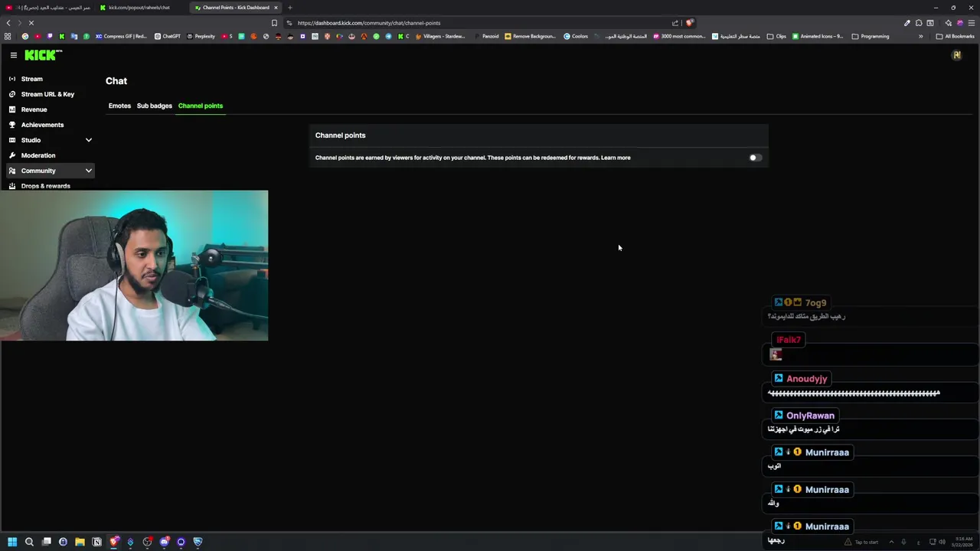Screen dimensions: 980x551
Task: Open Drops & rewards in sidebar
Action: coord(45,186)
